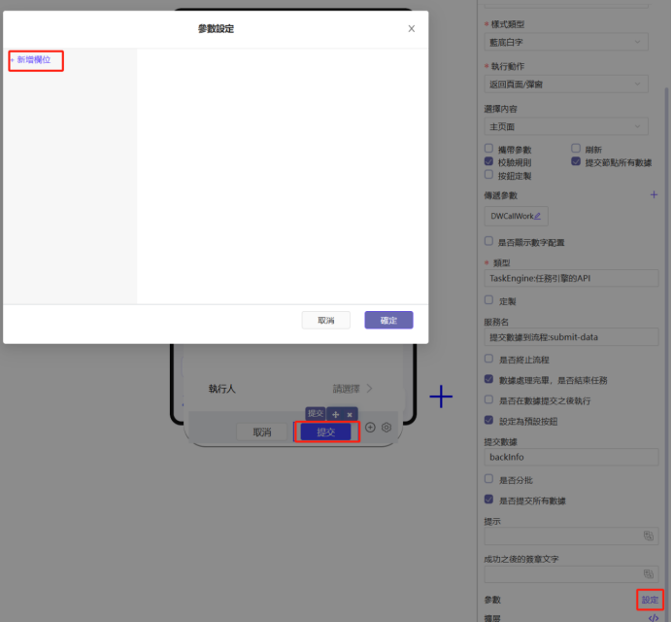Add a 傳遞參數 entry with the plus icon
Image resolution: width=672 pixels, height=622 pixels.
point(654,195)
